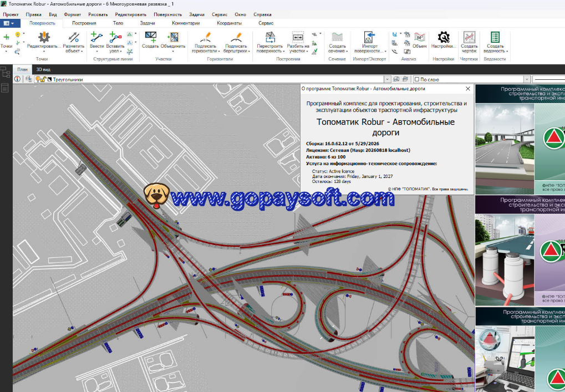Click the highway overpass promotional thumbnail
This screenshot has width=565, height=392.
(x=505, y=149)
